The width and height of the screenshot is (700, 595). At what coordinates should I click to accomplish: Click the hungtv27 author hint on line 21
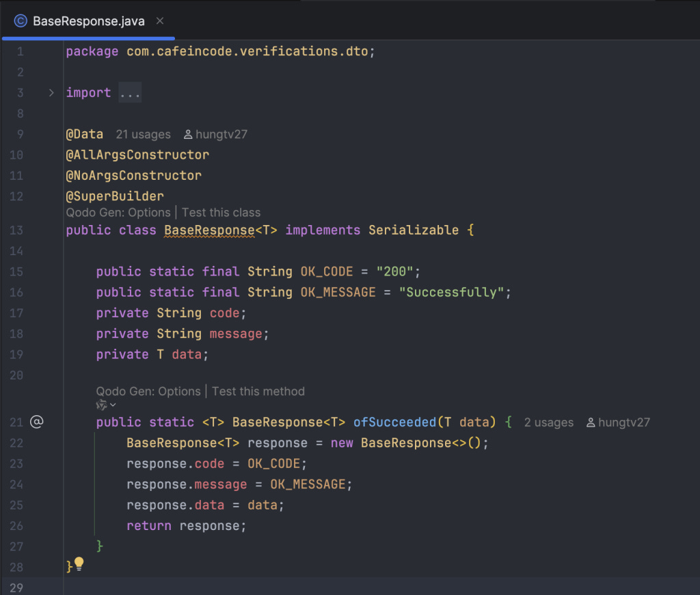click(x=618, y=423)
